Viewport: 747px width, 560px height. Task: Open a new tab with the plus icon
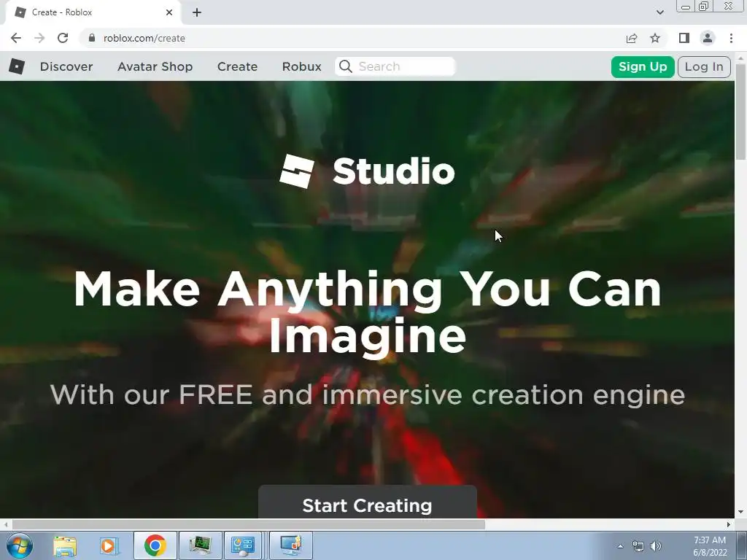[197, 12]
